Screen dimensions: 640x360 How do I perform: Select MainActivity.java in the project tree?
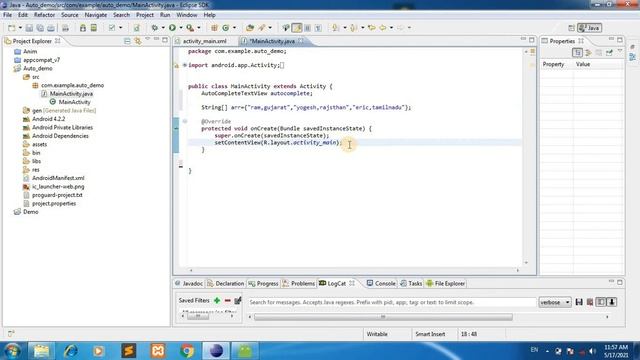[71, 94]
